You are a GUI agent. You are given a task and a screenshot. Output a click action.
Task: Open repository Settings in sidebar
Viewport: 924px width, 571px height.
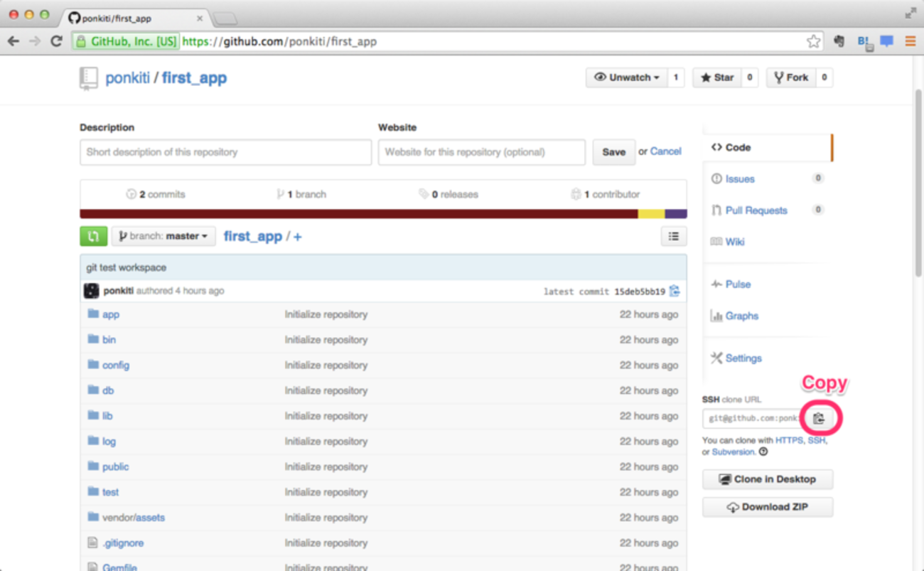tap(743, 358)
